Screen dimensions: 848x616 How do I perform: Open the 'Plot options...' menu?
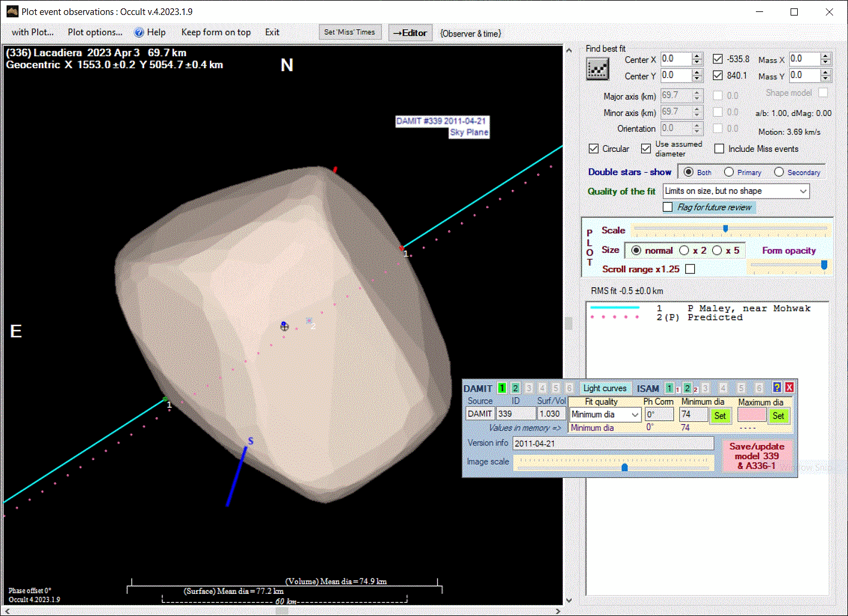pyautogui.click(x=94, y=32)
